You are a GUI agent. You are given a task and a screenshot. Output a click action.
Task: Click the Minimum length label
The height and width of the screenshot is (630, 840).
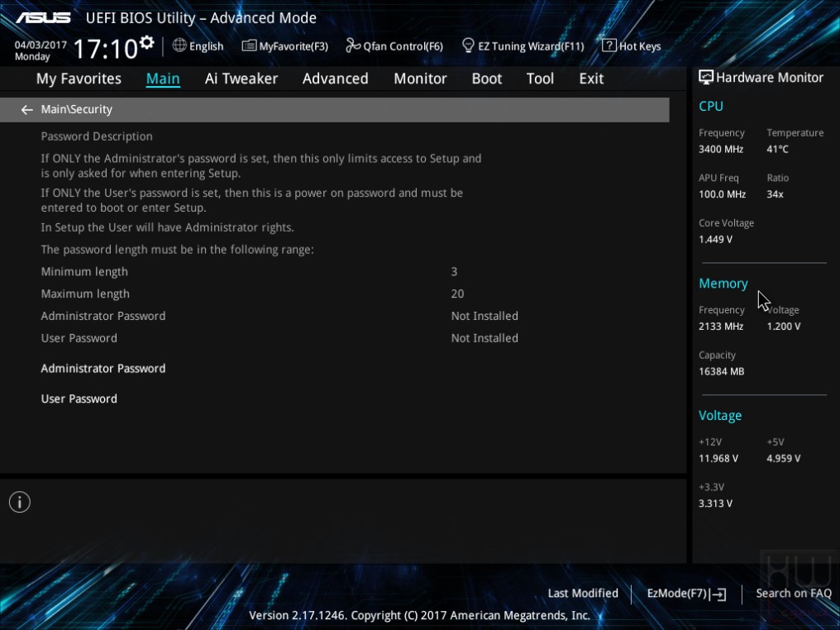coord(84,272)
